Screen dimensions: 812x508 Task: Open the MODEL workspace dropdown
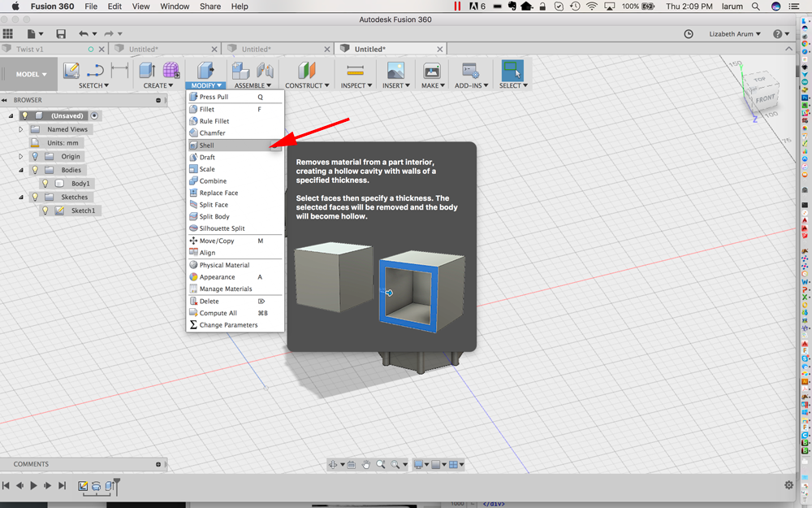pyautogui.click(x=31, y=74)
